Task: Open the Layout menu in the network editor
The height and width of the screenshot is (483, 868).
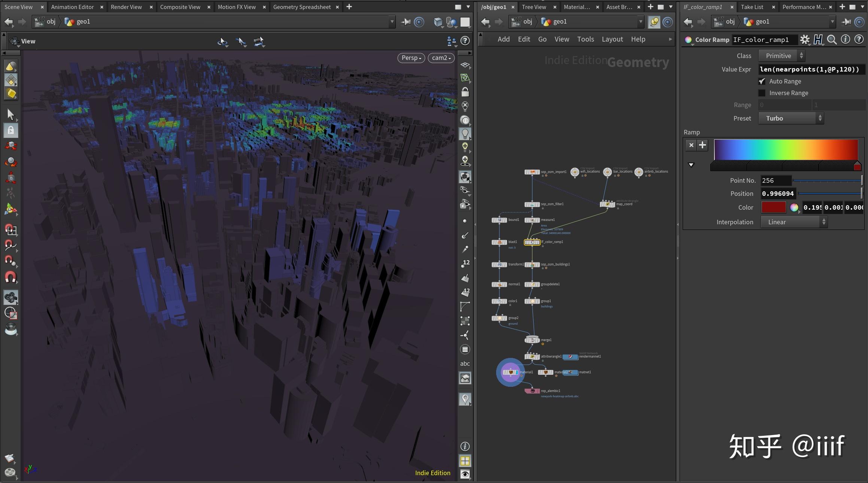Action: pos(612,39)
